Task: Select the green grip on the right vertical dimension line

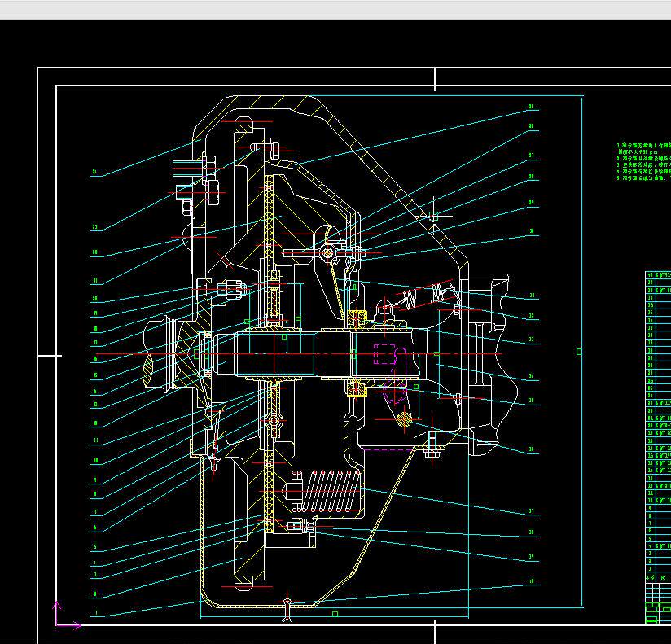Action: (579, 352)
